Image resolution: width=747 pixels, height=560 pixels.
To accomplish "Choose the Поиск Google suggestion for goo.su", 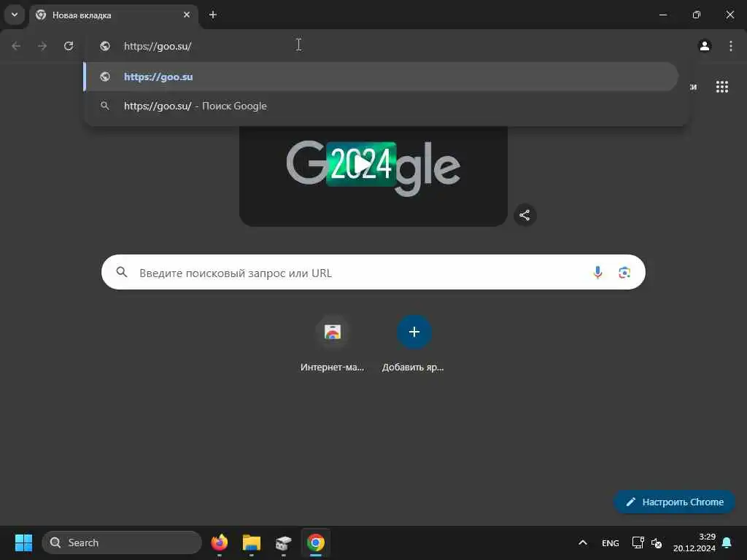I will click(381, 106).
